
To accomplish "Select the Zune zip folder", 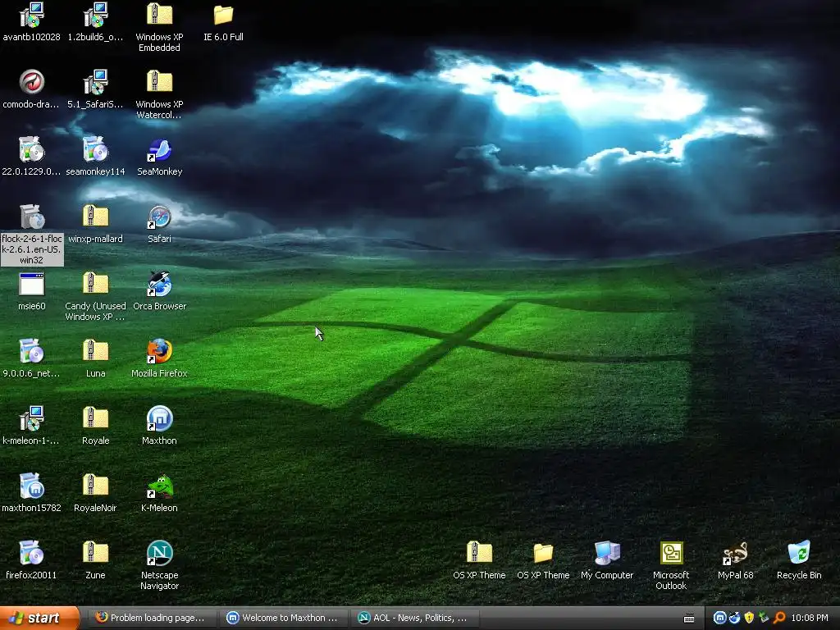I will click(x=95, y=553).
